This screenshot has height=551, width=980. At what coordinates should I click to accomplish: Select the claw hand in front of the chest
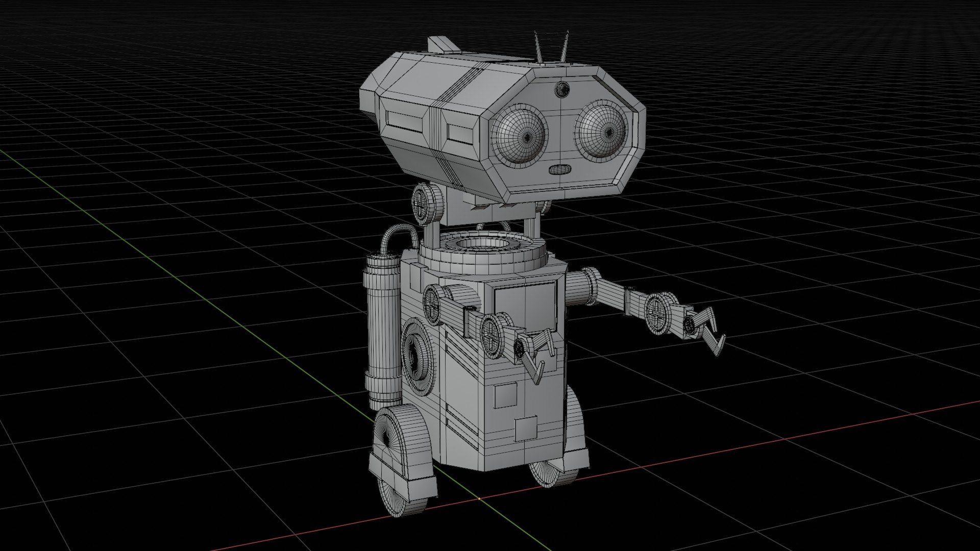click(533, 357)
